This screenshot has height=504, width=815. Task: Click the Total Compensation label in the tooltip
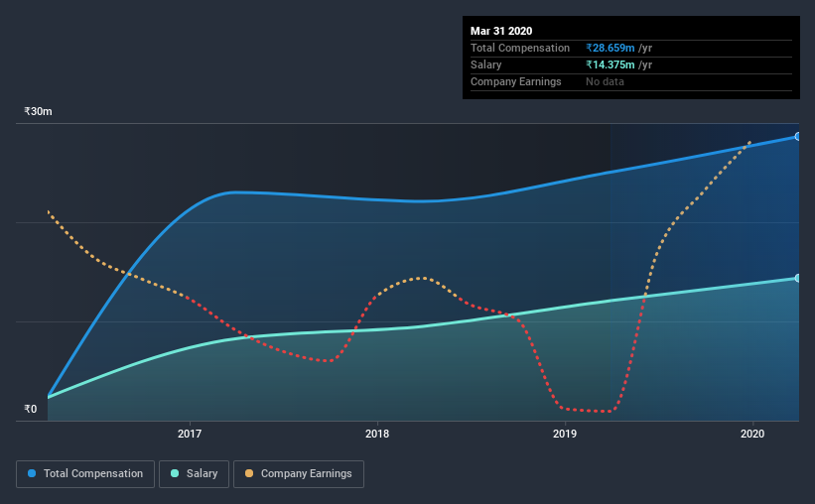[520, 48]
